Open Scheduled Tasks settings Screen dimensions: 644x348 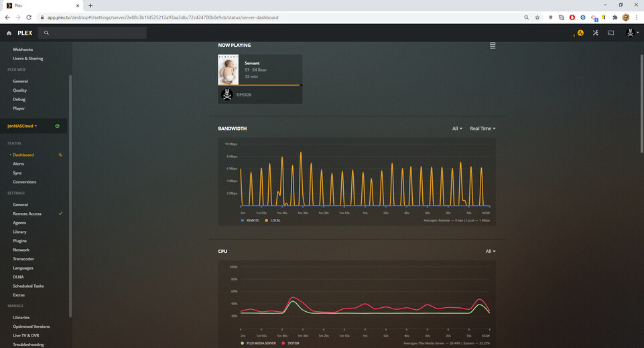pos(28,286)
